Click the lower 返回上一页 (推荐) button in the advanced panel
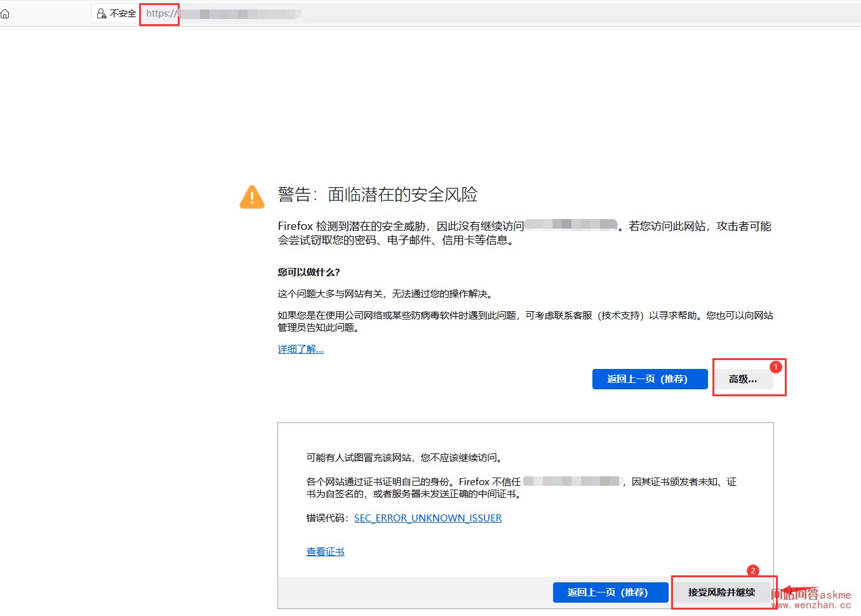The image size is (861, 616). point(610,593)
